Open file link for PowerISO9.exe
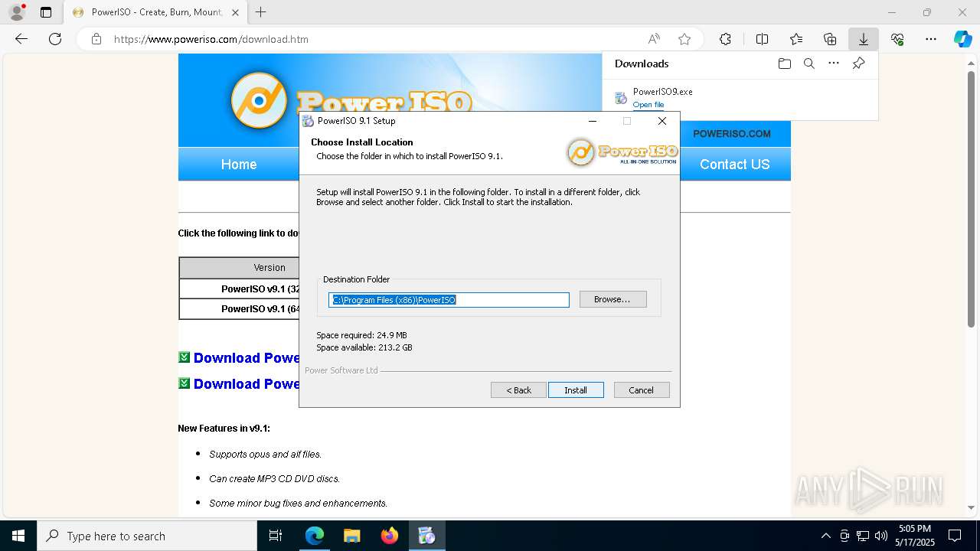 click(648, 105)
